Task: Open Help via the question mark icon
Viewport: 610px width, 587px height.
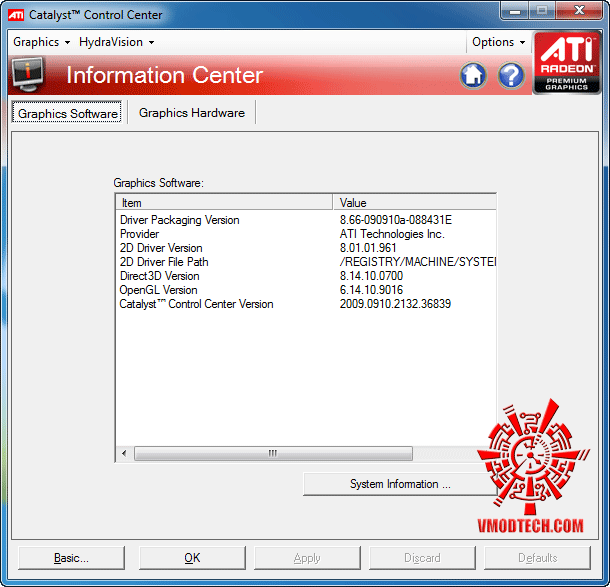Action: coord(511,75)
